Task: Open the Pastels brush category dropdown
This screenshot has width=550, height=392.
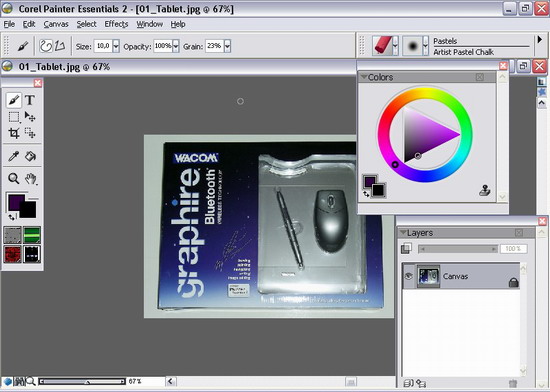Action: [396, 46]
